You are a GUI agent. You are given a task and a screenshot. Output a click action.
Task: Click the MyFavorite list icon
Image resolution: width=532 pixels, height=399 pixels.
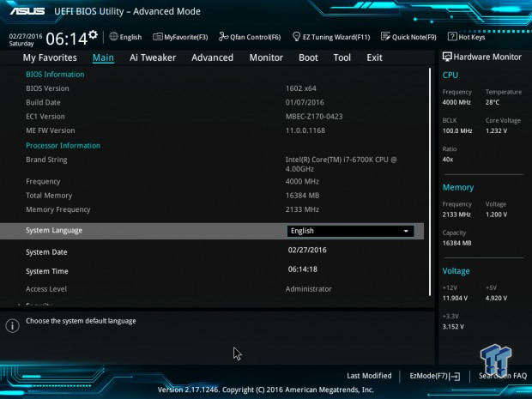point(157,37)
